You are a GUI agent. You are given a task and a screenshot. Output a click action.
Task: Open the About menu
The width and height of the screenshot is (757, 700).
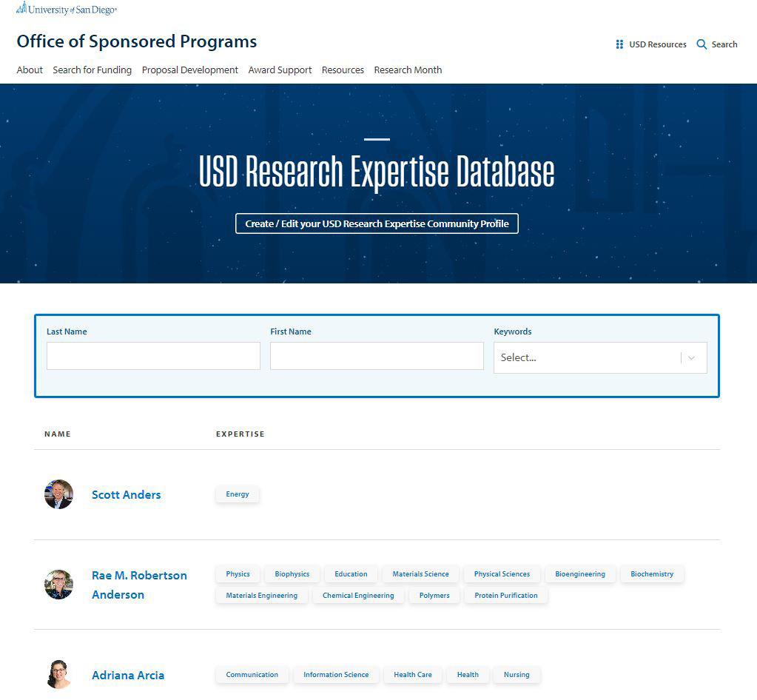pos(30,70)
